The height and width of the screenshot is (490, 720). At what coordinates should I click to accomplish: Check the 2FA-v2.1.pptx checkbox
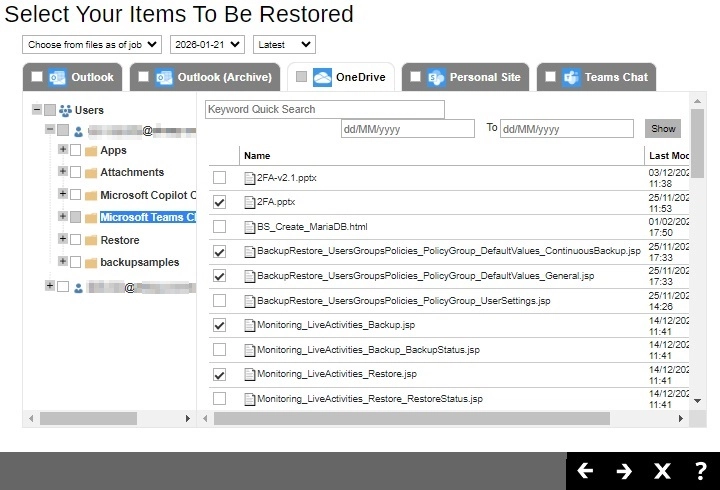pyautogui.click(x=219, y=177)
